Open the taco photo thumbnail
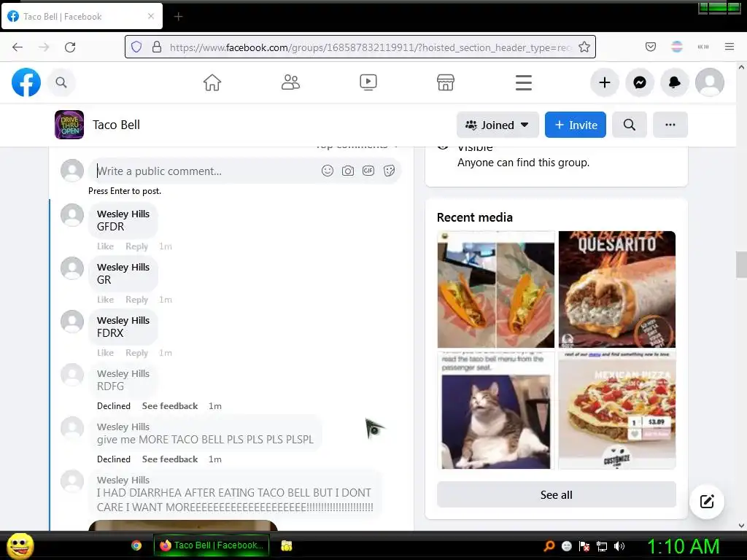 pyautogui.click(x=496, y=289)
